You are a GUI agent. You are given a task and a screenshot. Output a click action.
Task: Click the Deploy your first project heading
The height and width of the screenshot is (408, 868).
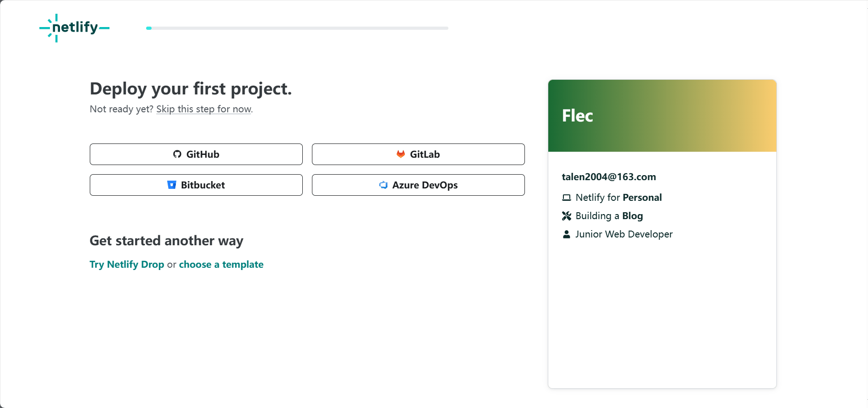coord(191,88)
